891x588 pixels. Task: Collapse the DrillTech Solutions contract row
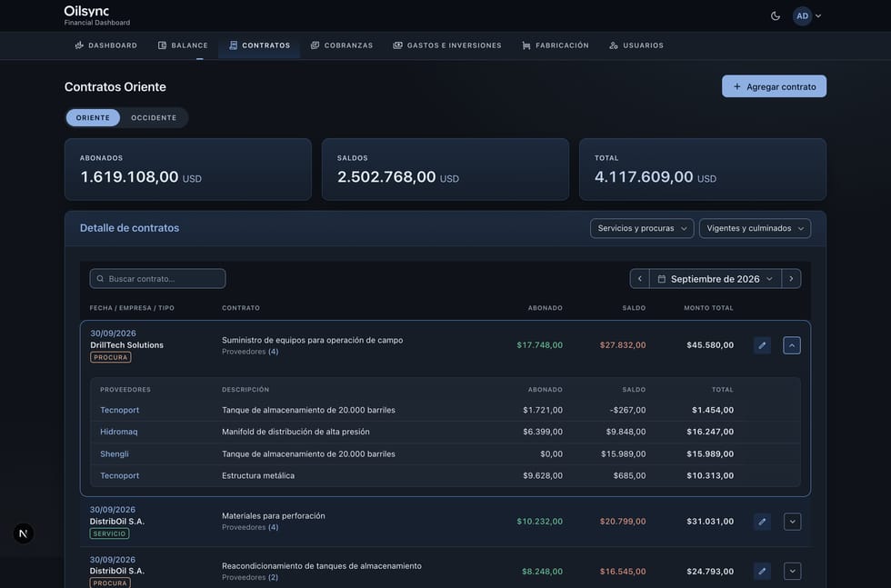pyautogui.click(x=792, y=345)
